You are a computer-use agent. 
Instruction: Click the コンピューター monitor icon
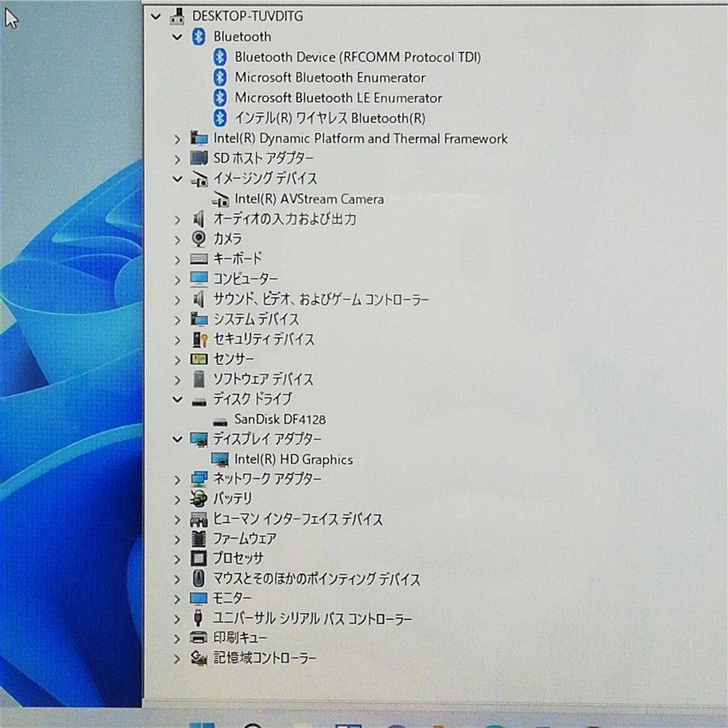[199, 279]
